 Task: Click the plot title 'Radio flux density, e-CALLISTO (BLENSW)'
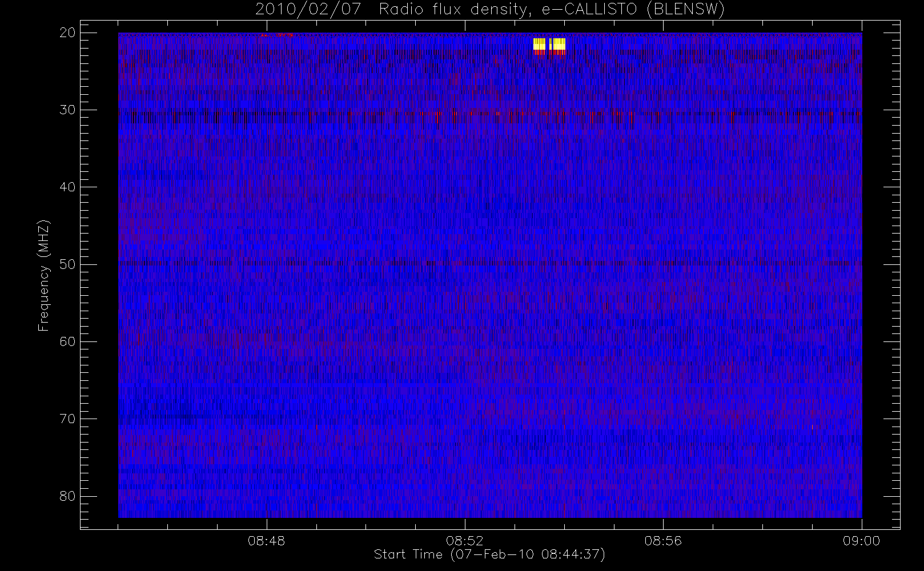tap(552, 10)
